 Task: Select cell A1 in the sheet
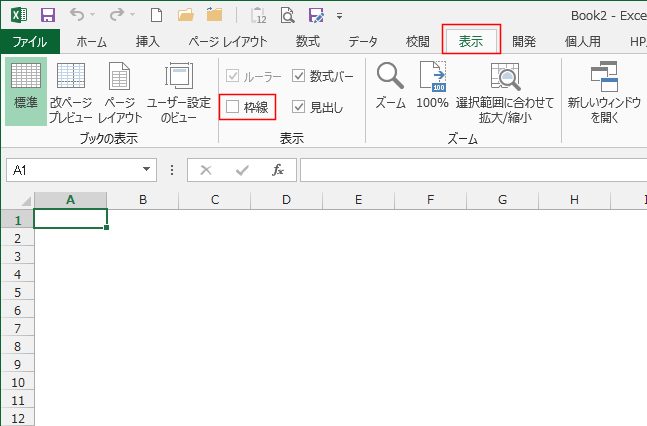71,219
